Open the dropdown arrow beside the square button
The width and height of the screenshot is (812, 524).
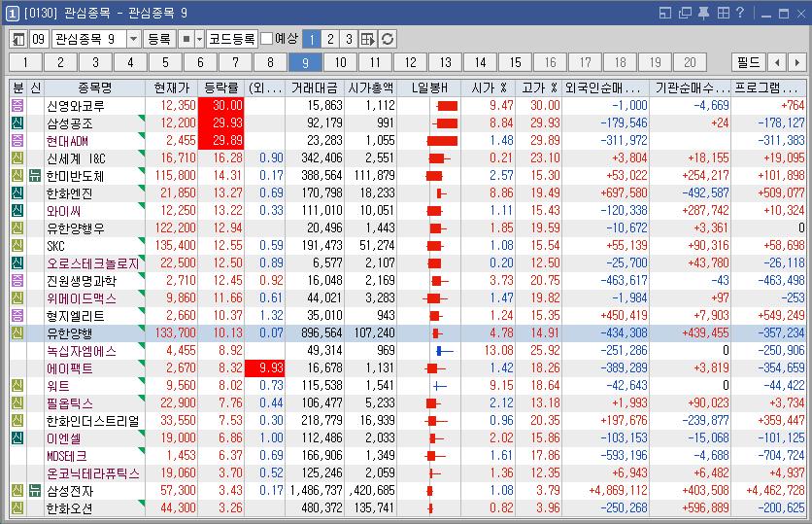[x=199, y=39]
